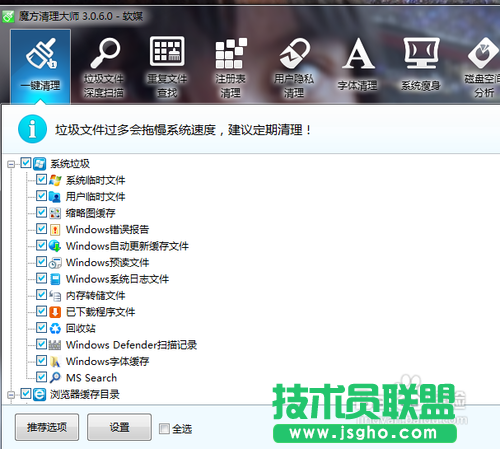Open 系统瘦身 system slimming tool

coord(421,65)
